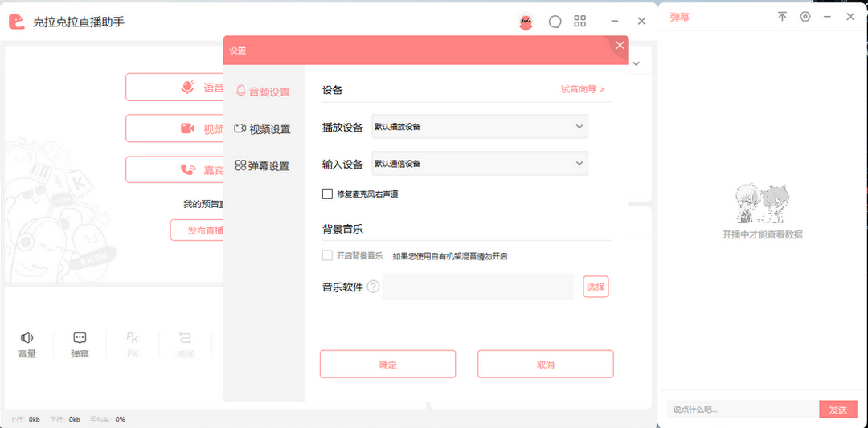868x428 pixels.
Task: Expand the 播放设备 dropdown
Action: tap(480, 127)
